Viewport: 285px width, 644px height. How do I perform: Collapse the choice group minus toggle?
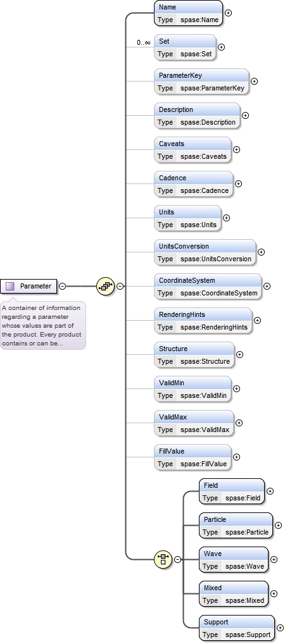[x=177, y=559]
